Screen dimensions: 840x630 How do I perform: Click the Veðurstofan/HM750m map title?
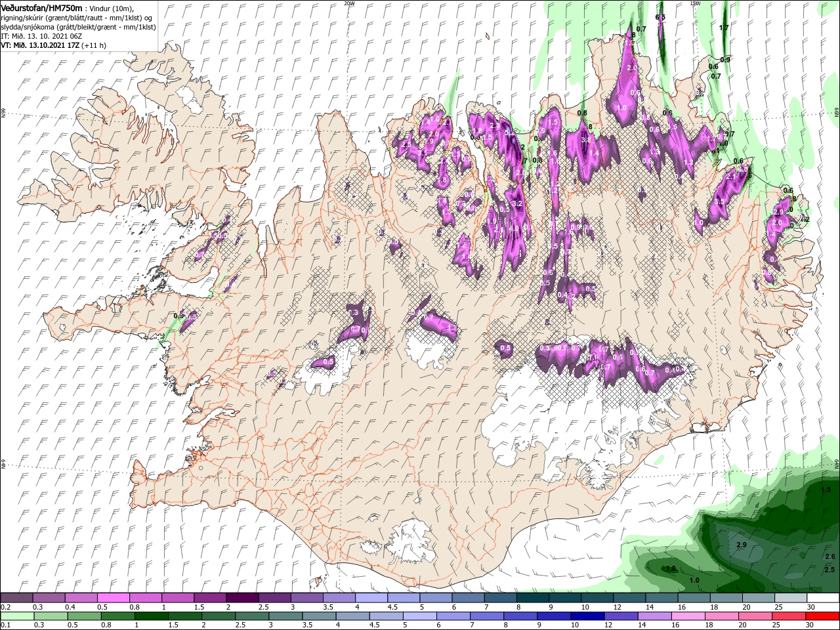click(41, 7)
